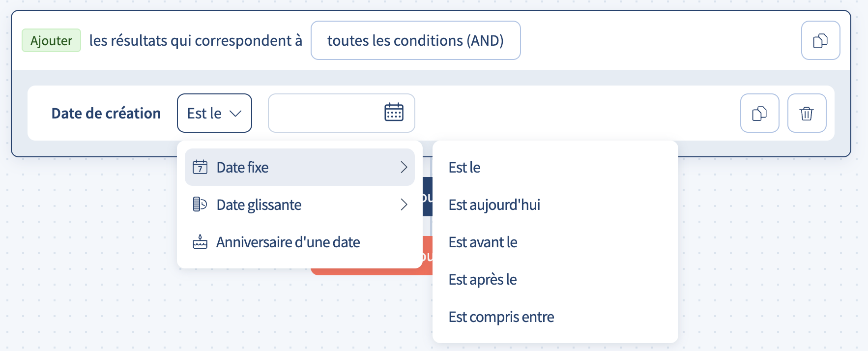Click the rolling date icon beside Date glissante

coord(201,205)
